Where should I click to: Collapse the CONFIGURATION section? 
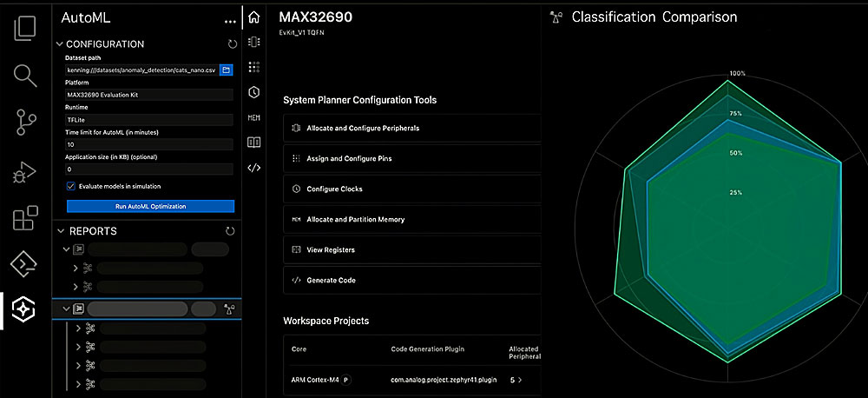pos(59,44)
